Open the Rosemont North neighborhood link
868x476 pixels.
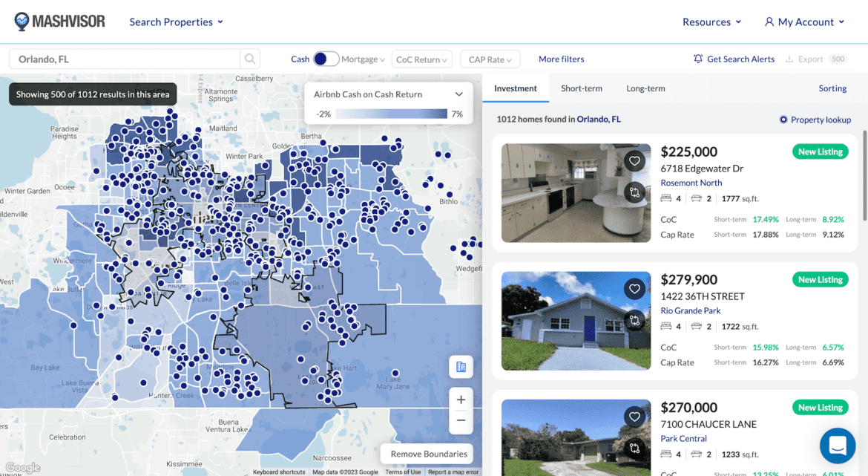point(691,183)
